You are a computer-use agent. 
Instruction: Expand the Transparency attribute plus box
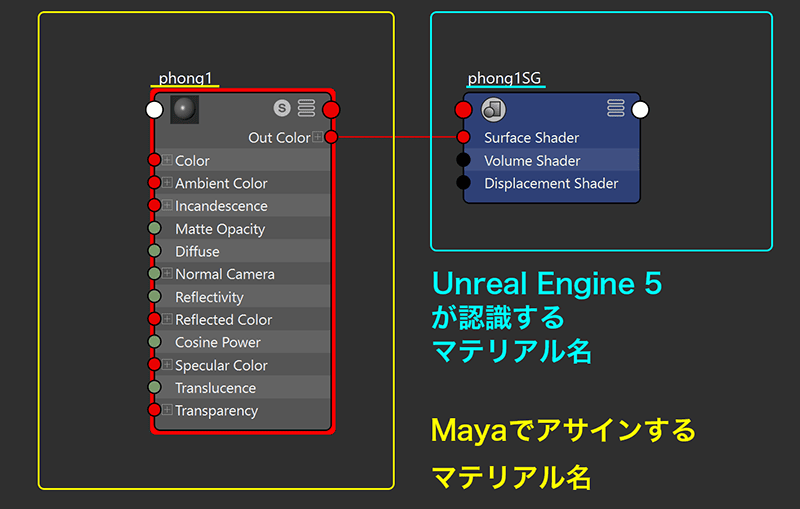167,410
